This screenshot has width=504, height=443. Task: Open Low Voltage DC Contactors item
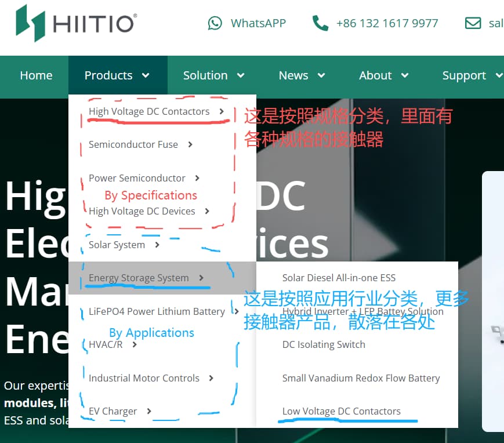pyautogui.click(x=342, y=411)
